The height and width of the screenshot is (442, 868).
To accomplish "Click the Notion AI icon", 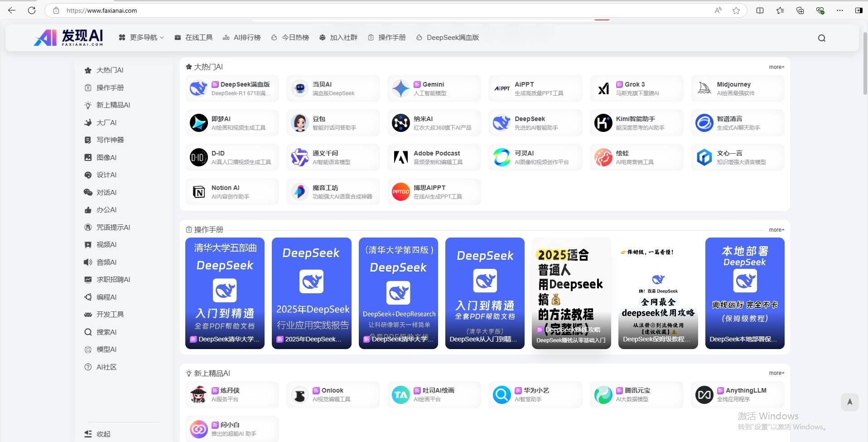I will click(x=198, y=192).
